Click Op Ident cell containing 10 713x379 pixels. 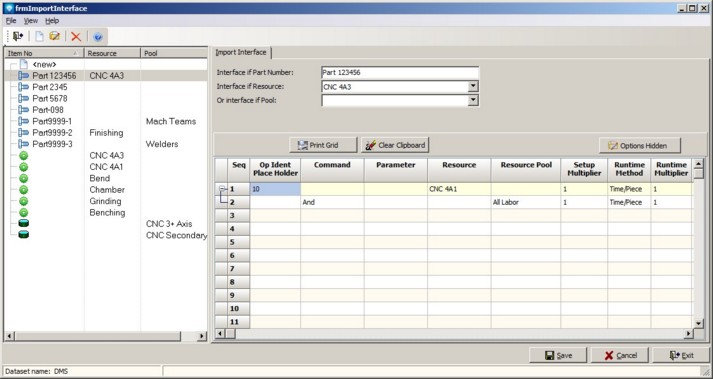(275, 189)
